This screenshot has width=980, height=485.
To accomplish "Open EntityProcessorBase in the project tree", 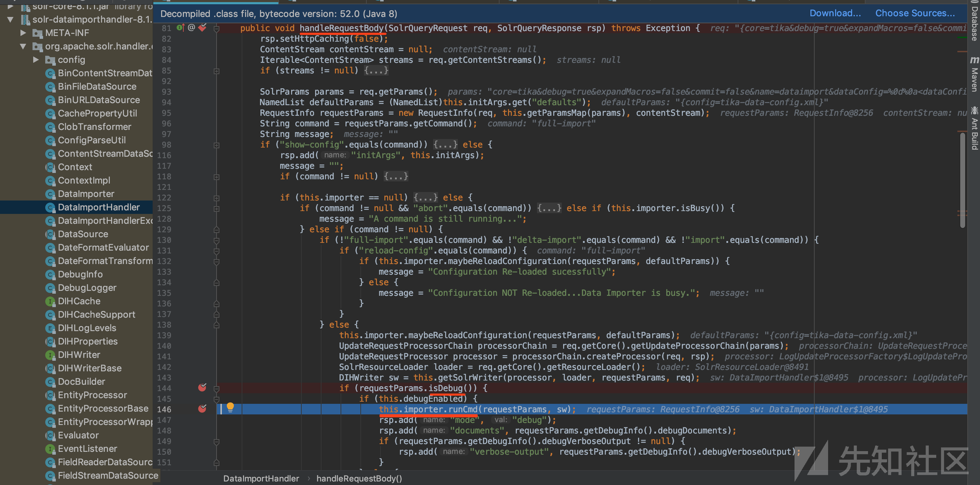I will pyautogui.click(x=103, y=408).
